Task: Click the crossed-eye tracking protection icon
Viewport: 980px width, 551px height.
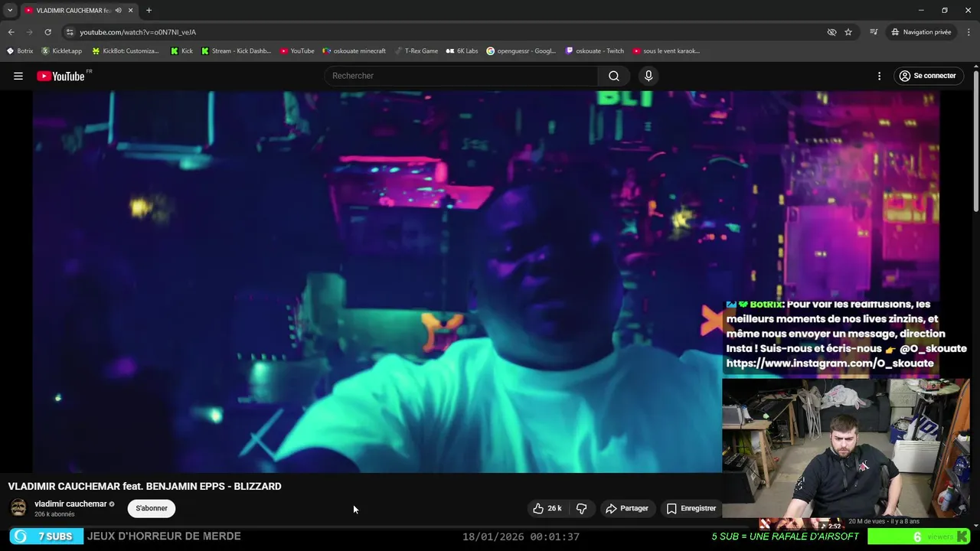Action: click(831, 32)
